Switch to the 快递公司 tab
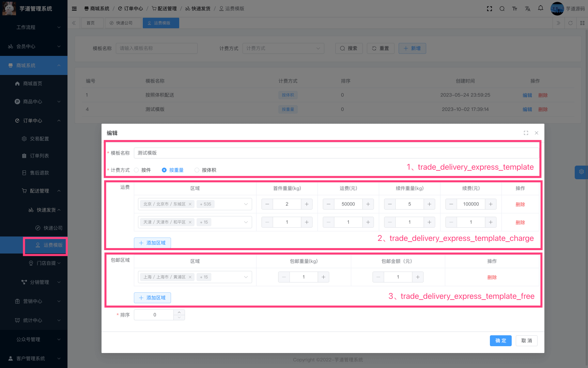 coord(121,23)
